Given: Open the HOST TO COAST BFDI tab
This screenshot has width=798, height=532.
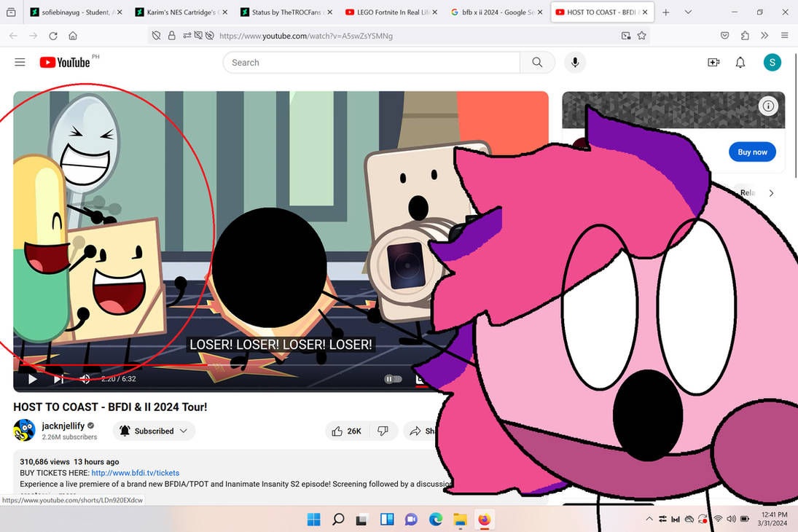Looking at the screenshot, I should tap(598, 12).
